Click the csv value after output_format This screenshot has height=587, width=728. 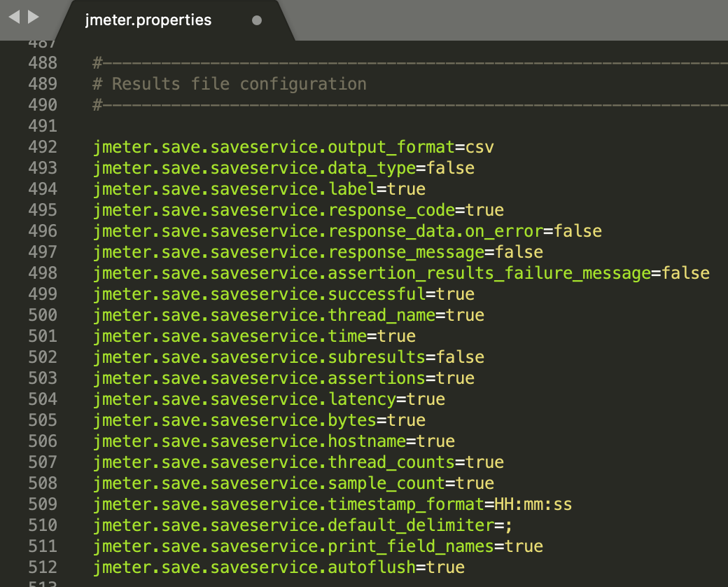[x=478, y=146]
